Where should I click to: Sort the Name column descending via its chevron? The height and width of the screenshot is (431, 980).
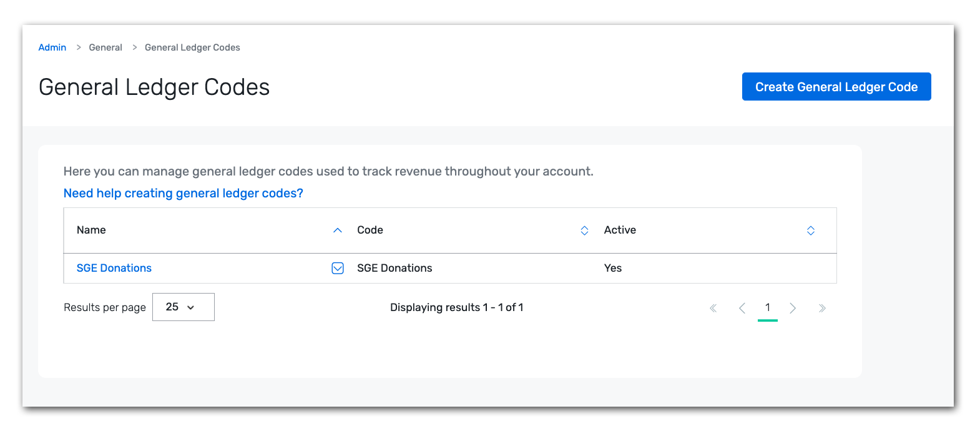pyautogui.click(x=337, y=230)
